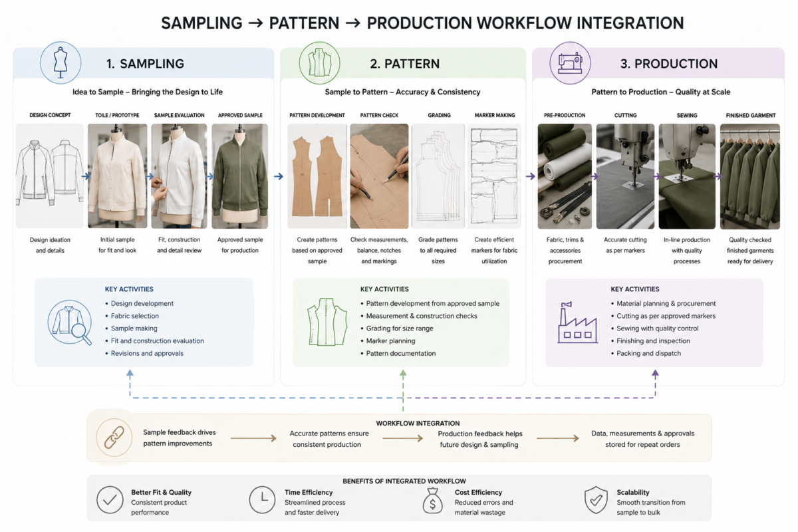The height and width of the screenshot is (532, 798).
Task: Click 'Data, measurements & approvals stored for repeat orders'
Action: (642, 439)
